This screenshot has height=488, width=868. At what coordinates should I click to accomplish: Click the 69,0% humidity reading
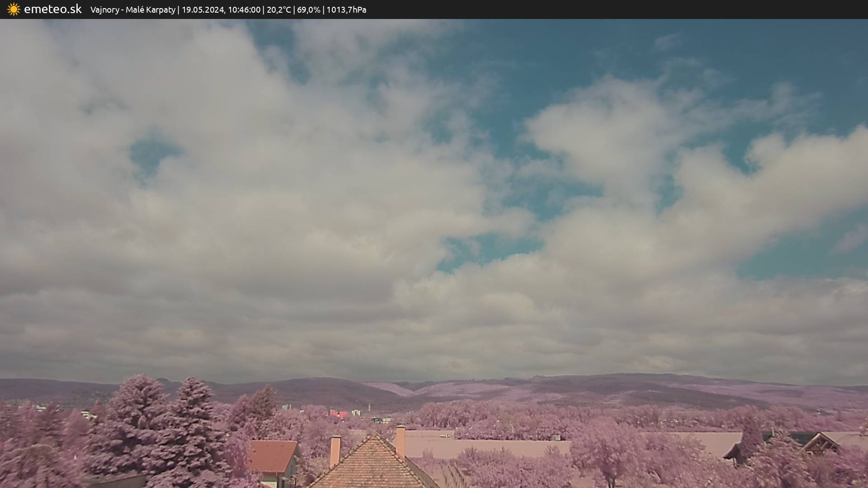click(x=308, y=10)
